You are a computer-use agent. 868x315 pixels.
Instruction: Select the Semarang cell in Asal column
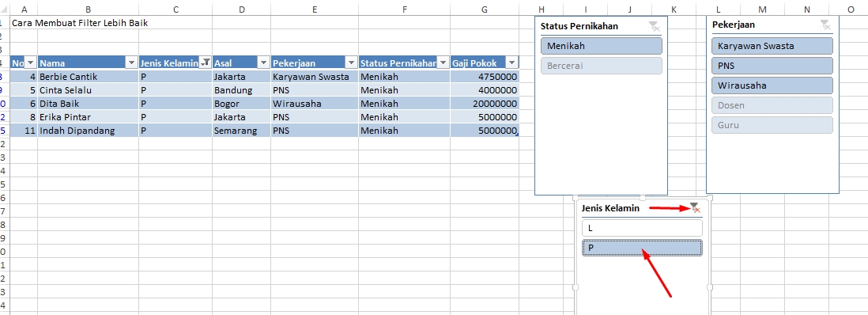pyautogui.click(x=241, y=131)
